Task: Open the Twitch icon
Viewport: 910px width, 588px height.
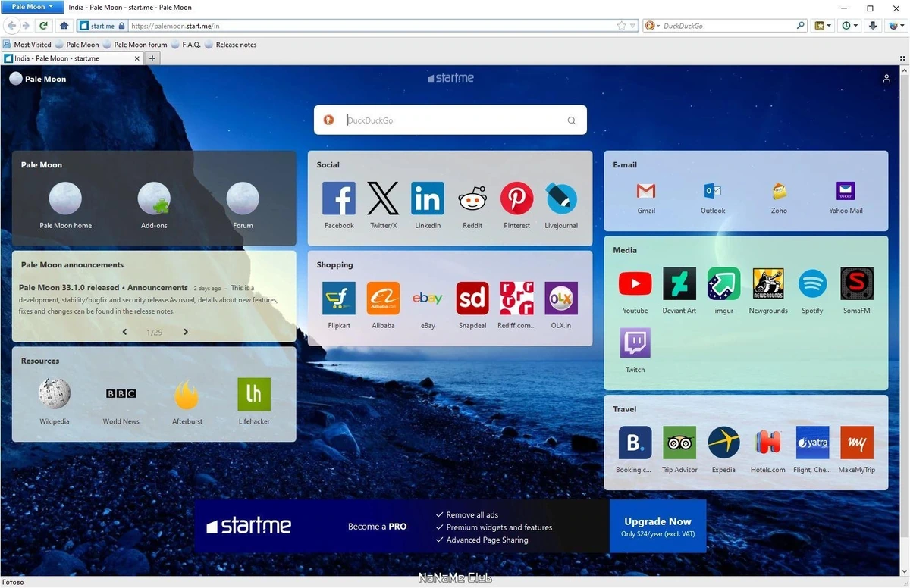Action: (635, 342)
